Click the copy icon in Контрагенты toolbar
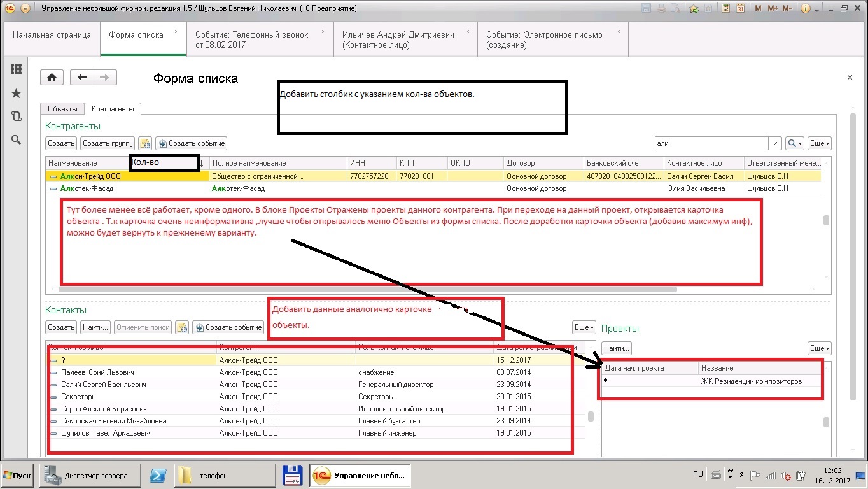868x489 pixels. click(145, 143)
